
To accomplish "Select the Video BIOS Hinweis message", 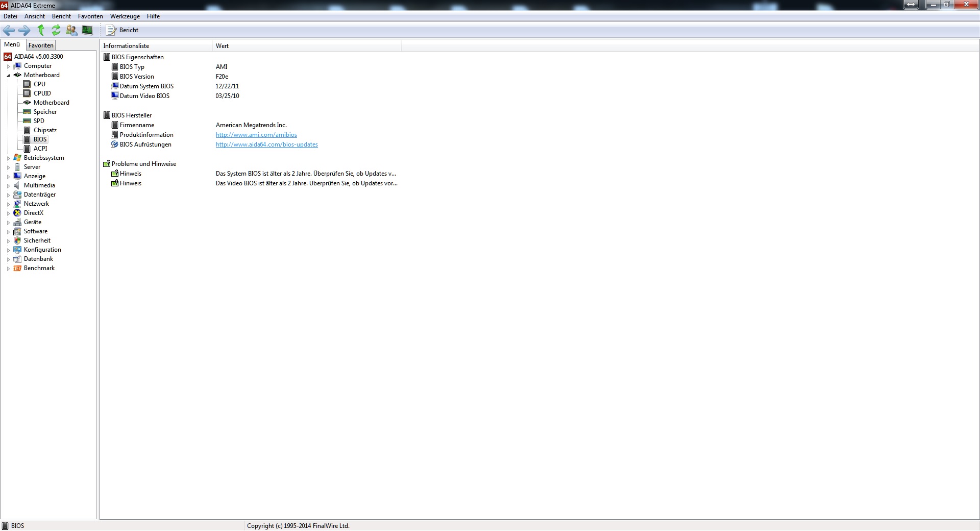I will point(306,183).
